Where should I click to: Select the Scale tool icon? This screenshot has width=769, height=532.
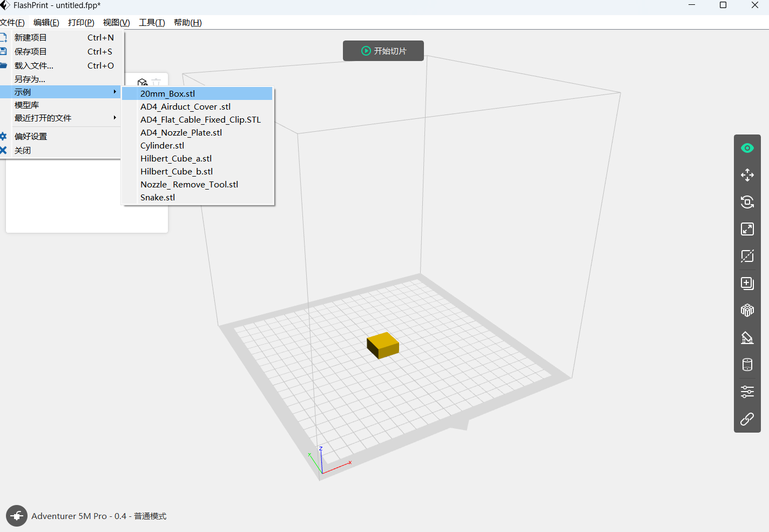click(747, 229)
